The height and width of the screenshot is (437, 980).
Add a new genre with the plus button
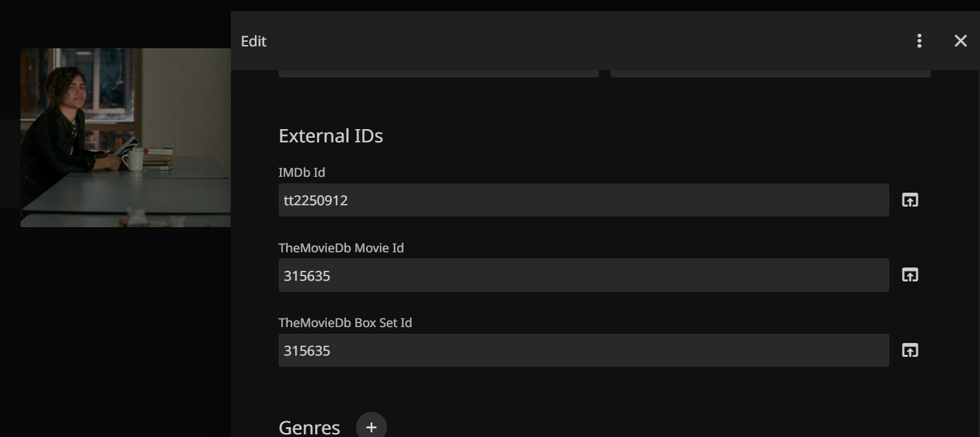(371, 427)
